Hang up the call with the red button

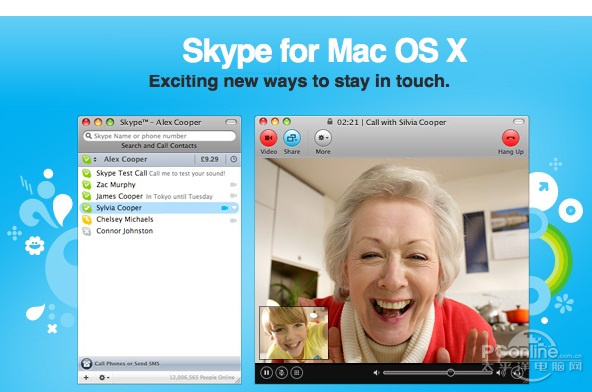[x=510, y=138]
